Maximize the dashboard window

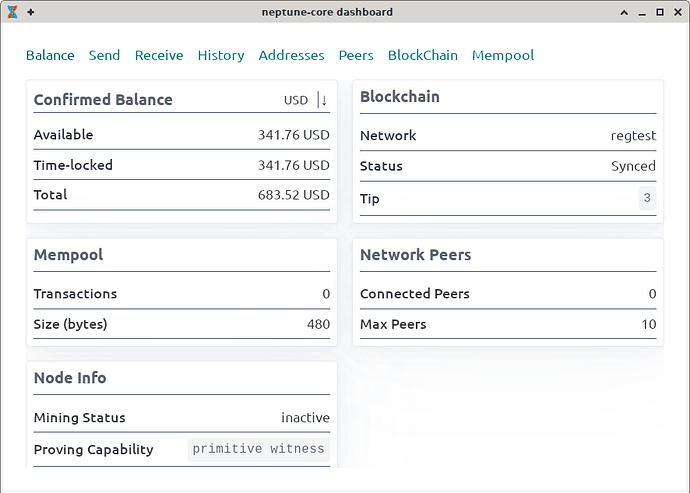pyautogui.click(x=660, y=12)
